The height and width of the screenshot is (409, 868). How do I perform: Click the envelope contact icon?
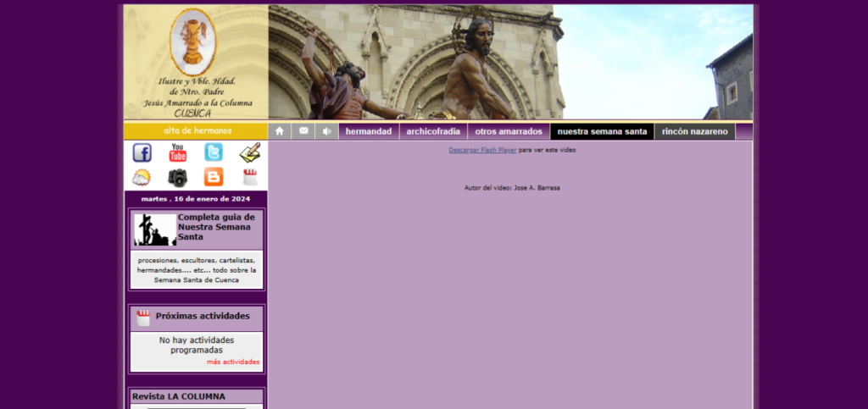pos(303,131)
